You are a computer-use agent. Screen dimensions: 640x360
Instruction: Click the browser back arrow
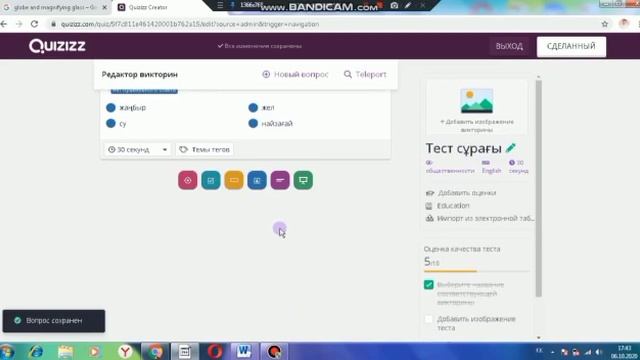pyautogui.click(x=4, y=24)
